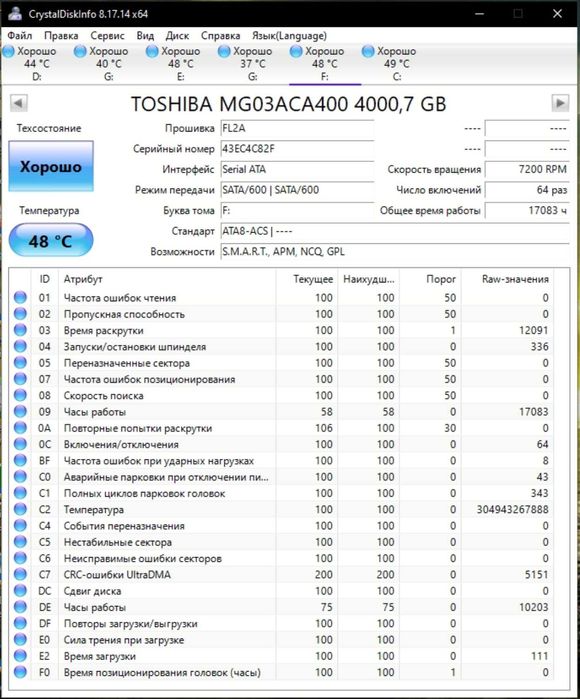Click status icon for Сдвиг диска
Viewport: 580px width, 699px height.
[x=20, y=591]
